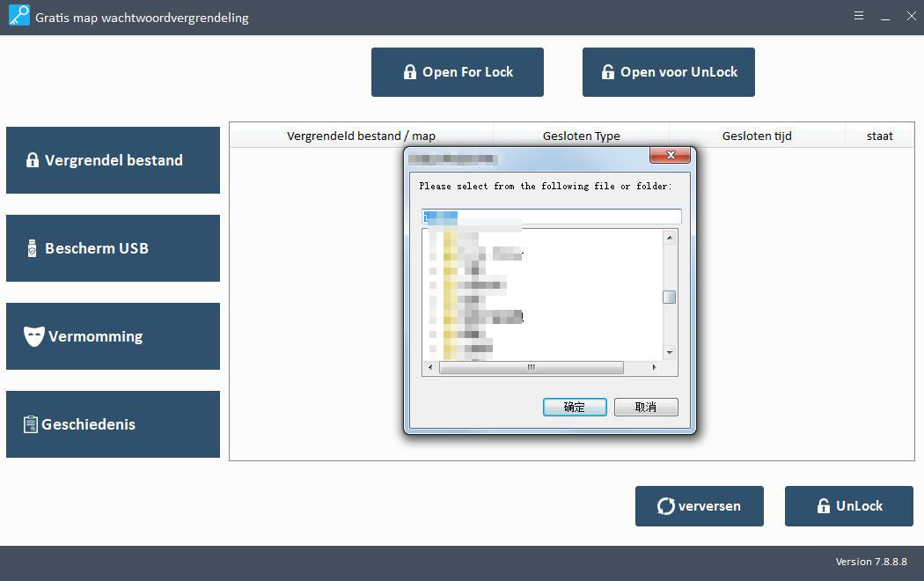Click the scroll up arrow in folder tree
The height and width of the screenshot is (581, 924).
pyautogui.click(x=670, y=238)
